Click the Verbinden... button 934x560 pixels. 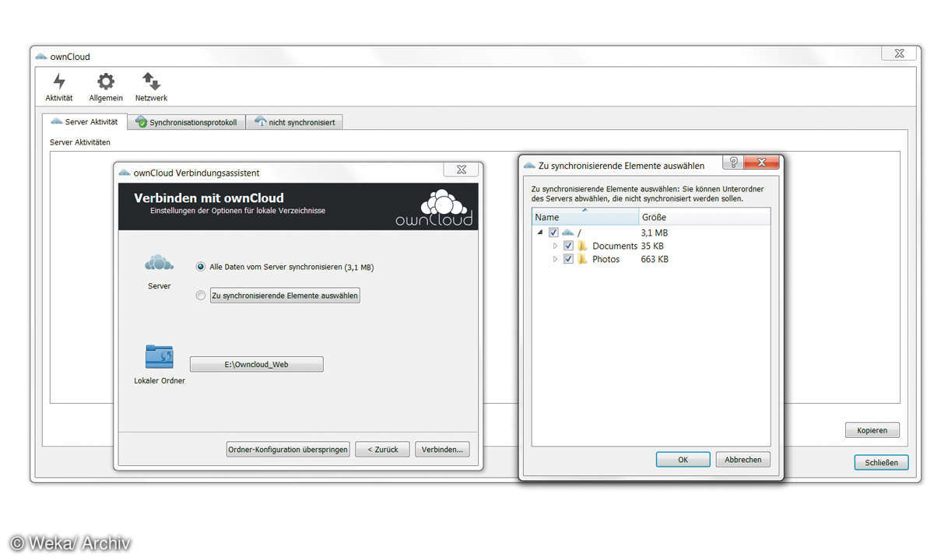click(x=442, y=450)
